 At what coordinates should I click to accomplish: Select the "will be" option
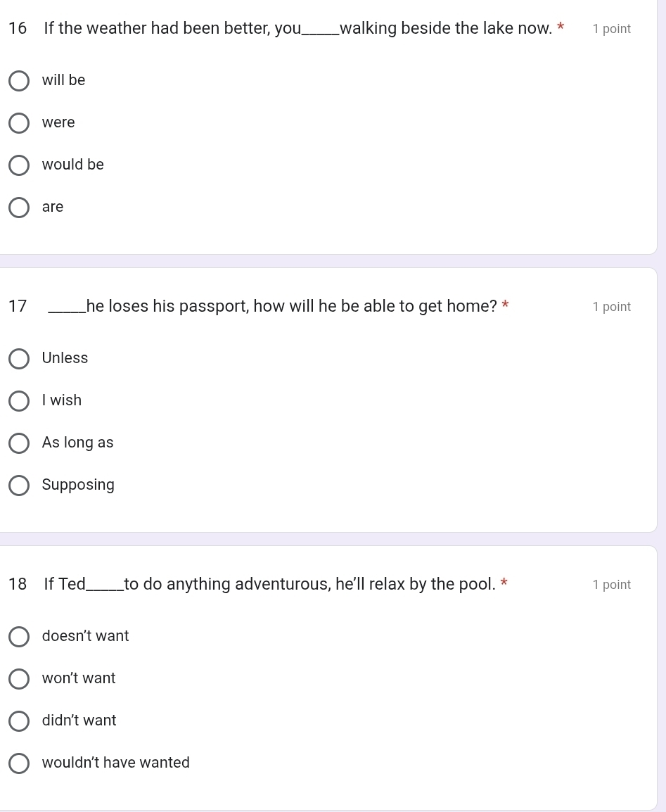tap(19, 81)
